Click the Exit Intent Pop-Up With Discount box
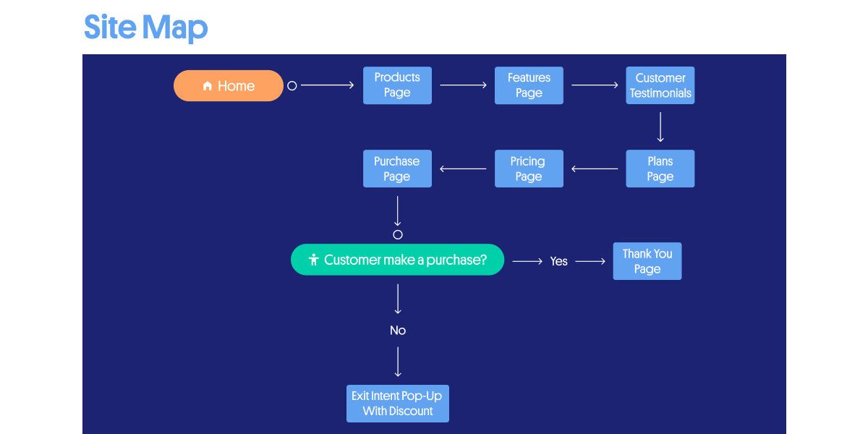The image size is (868, 434). point(398,404)
